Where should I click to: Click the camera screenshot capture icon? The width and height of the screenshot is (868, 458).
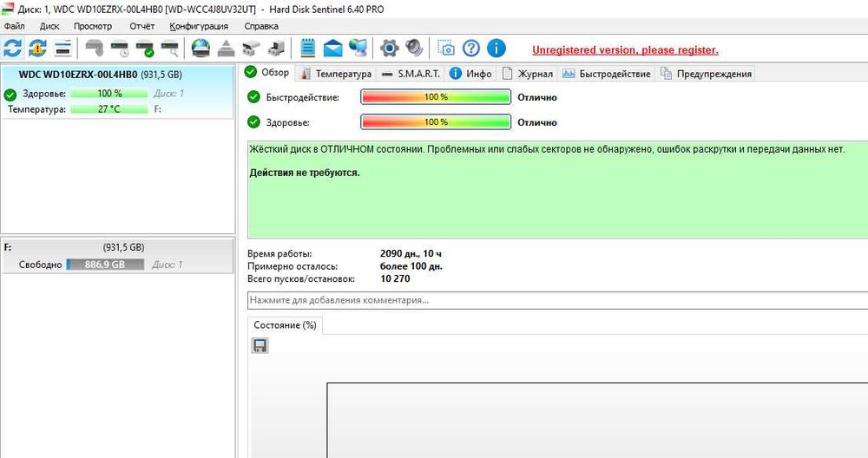[446, 48]
